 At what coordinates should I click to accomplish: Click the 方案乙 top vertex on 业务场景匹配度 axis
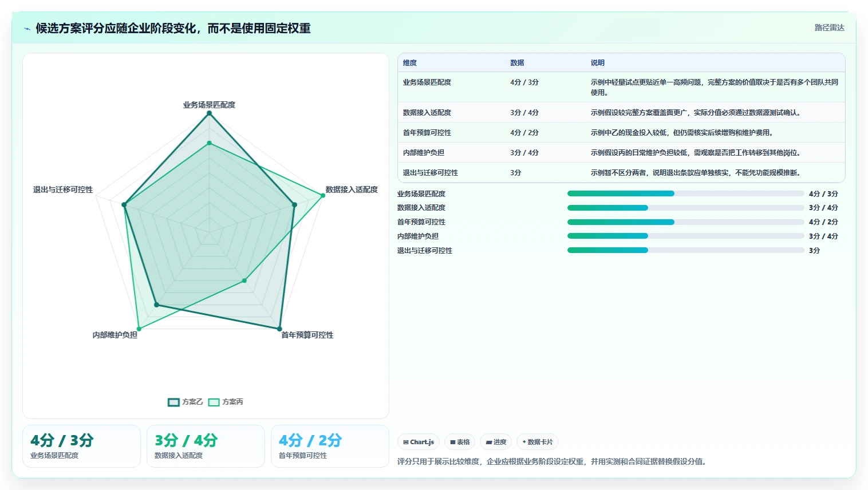(x=209, y=113)
